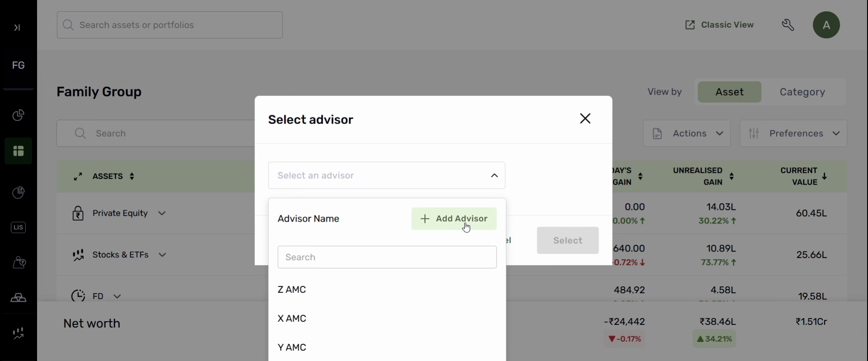Click the Add Advisor button
Screen dimensions: 868x361
point(454,219)
